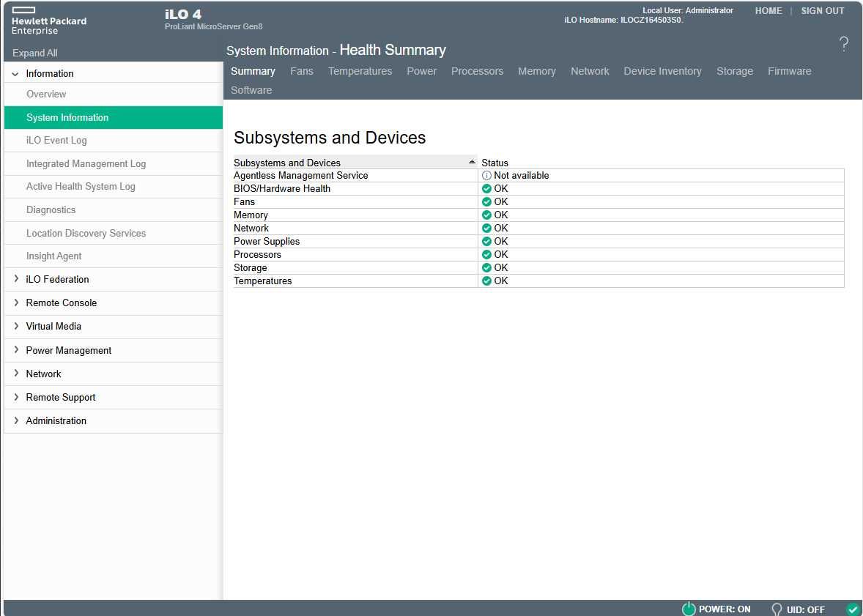Click the UID: OFF status text
This screenshot has width=863, height=616.
pyautogui.click(x=805, y=609)
